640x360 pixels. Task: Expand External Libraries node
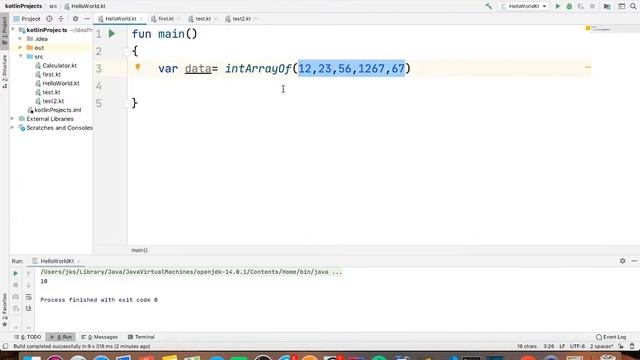point(12,119)
